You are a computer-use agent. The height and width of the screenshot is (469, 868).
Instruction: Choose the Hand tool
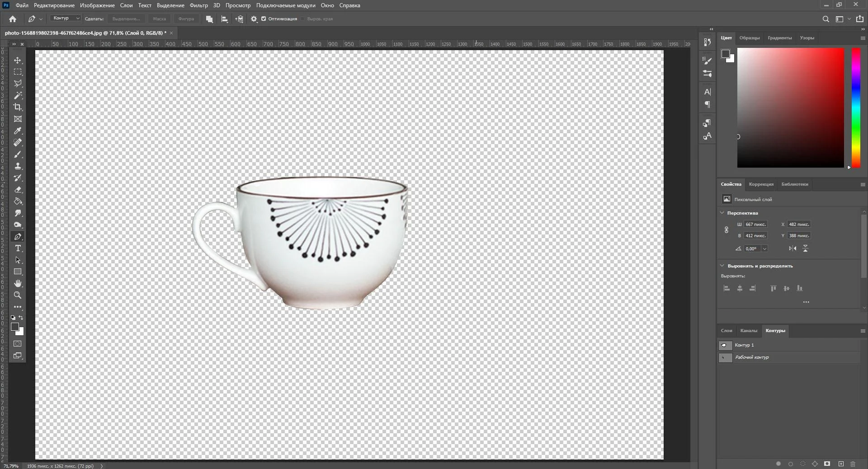pyautogui.click(x=18, y=283)
